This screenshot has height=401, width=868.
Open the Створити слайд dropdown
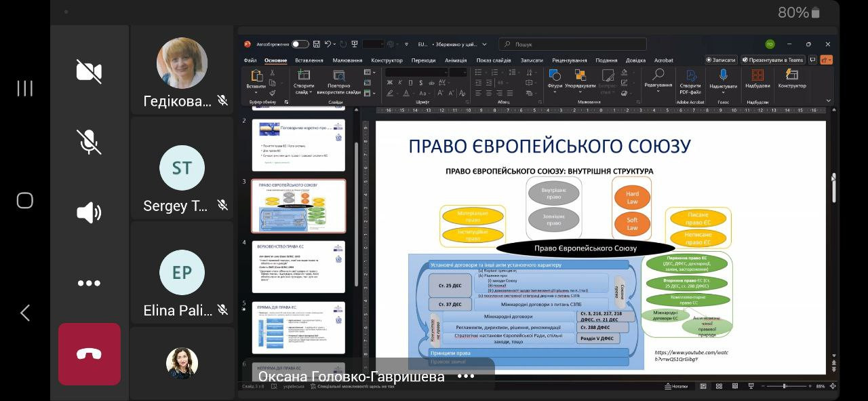pos(304,89)
